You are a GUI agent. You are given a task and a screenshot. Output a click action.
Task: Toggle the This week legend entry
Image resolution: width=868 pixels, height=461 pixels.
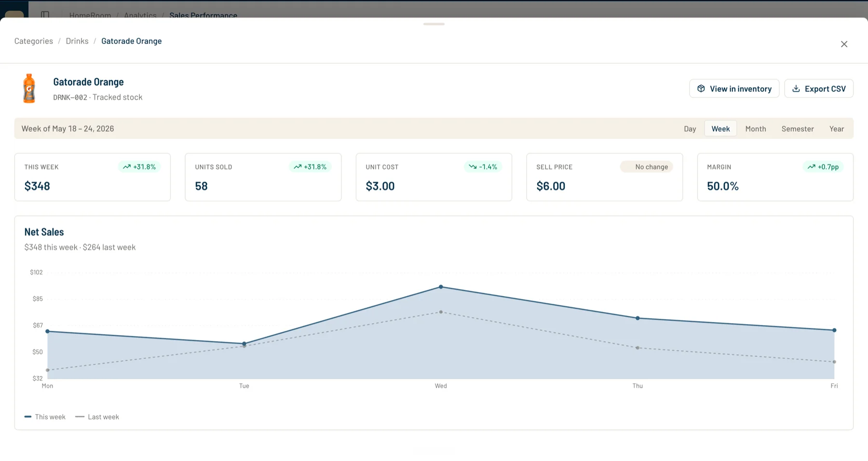click(45, 417)
